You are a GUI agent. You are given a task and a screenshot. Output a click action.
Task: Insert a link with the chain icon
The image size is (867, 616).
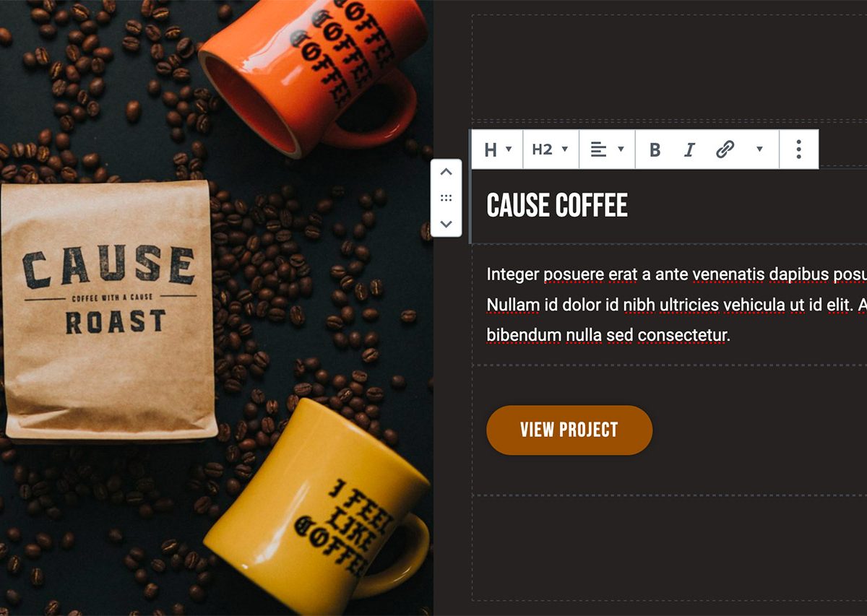(x=725, y=149)
